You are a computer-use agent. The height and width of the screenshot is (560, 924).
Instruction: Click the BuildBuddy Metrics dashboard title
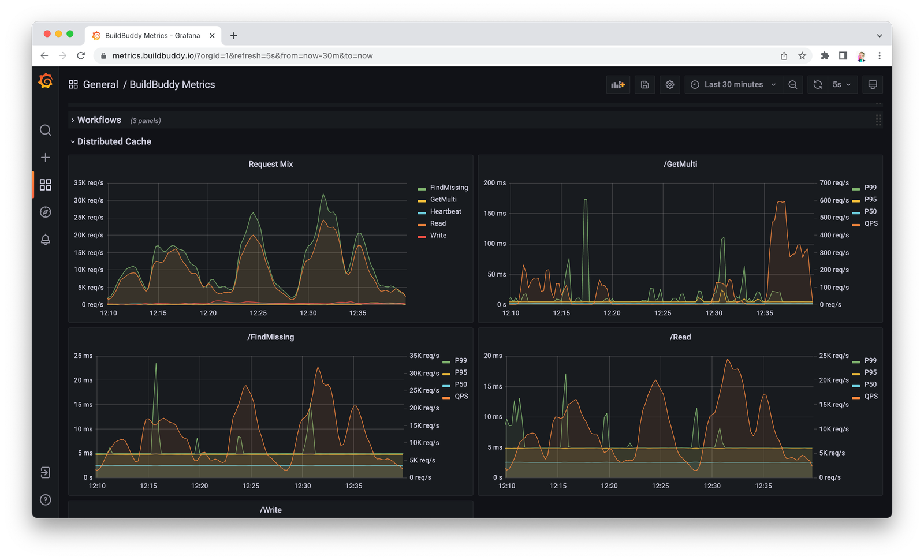point(172,84)
